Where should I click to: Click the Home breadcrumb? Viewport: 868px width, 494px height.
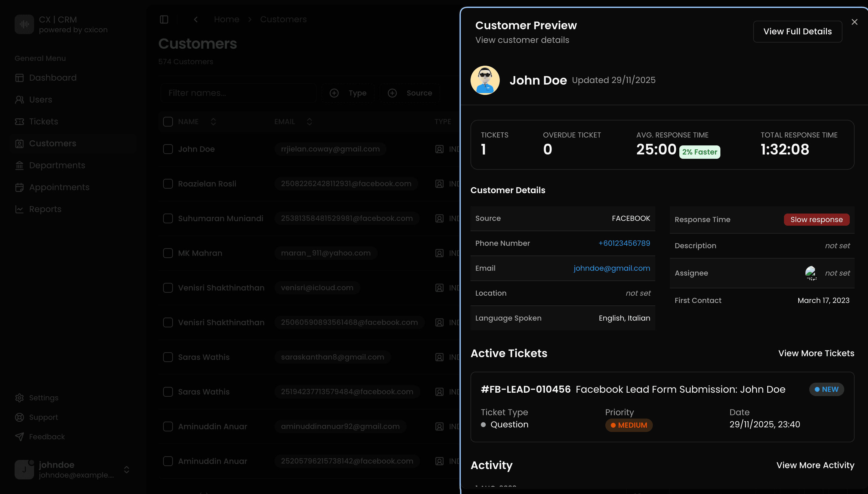coord(226,19)
